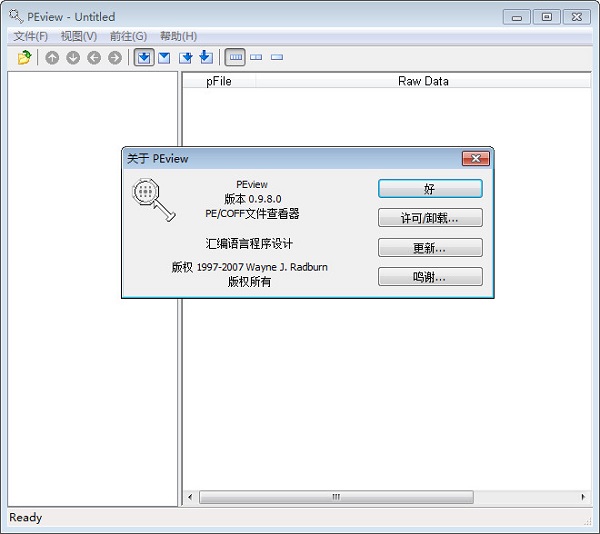The width and height of the screenshot is (600, 534).
Task: Toggle the four-segment data width icon
Action: click(x=235, y=57)
